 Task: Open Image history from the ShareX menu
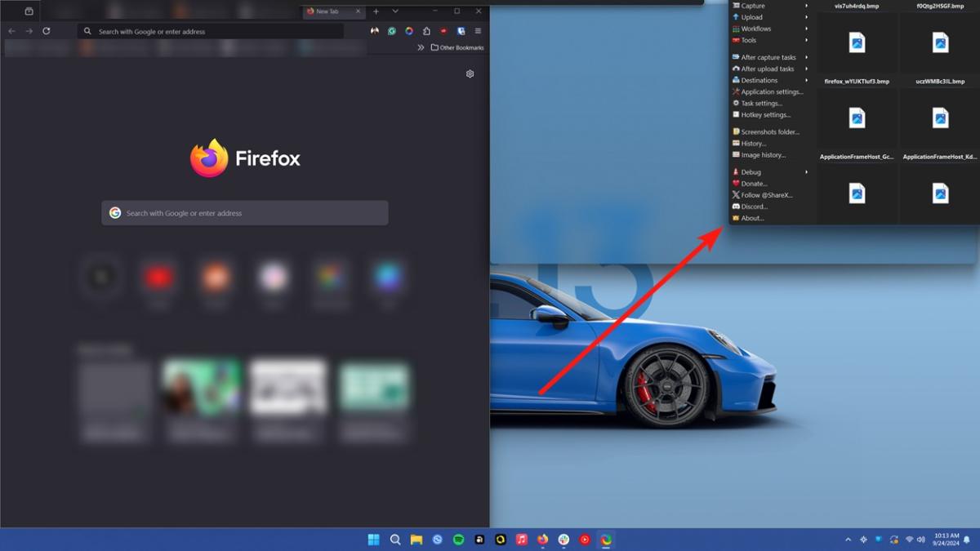pos(763,154)
